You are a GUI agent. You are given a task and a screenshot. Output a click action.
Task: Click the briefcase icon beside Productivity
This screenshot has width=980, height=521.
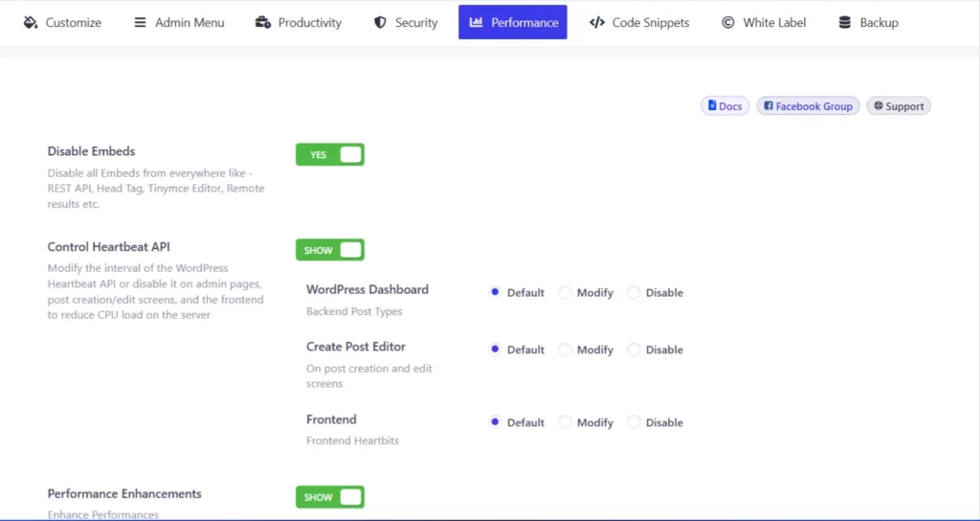point(263,23)
